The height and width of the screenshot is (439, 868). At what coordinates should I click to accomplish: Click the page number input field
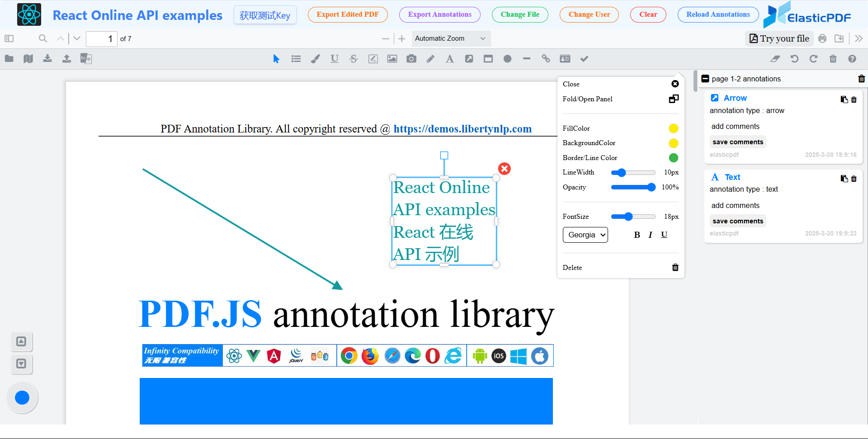point(102,39)
